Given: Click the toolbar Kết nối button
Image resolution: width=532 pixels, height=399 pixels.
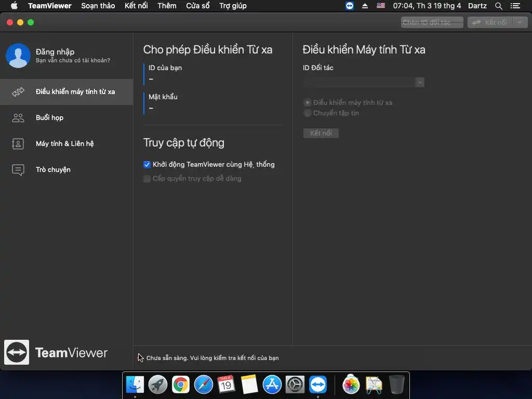Looking at the screenshot, I should tap(490, 22).
